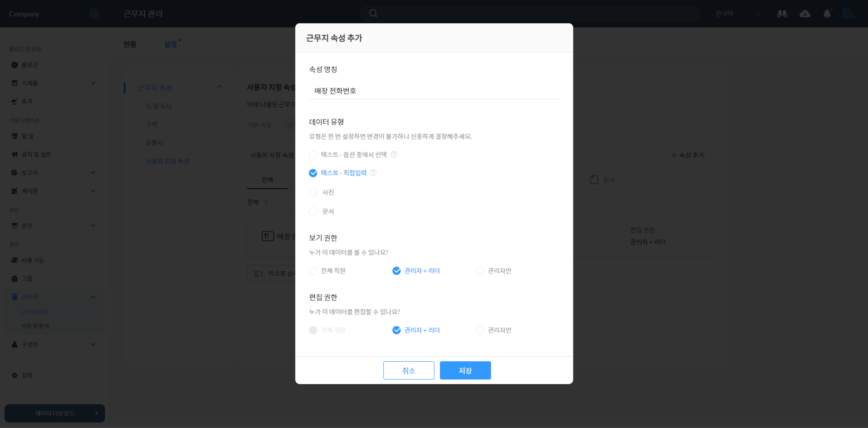The image size is (868, 428).
Task: Toggle the sidebar menu icon next to Company
Action: pyautogui.click(x=94, y=14)
